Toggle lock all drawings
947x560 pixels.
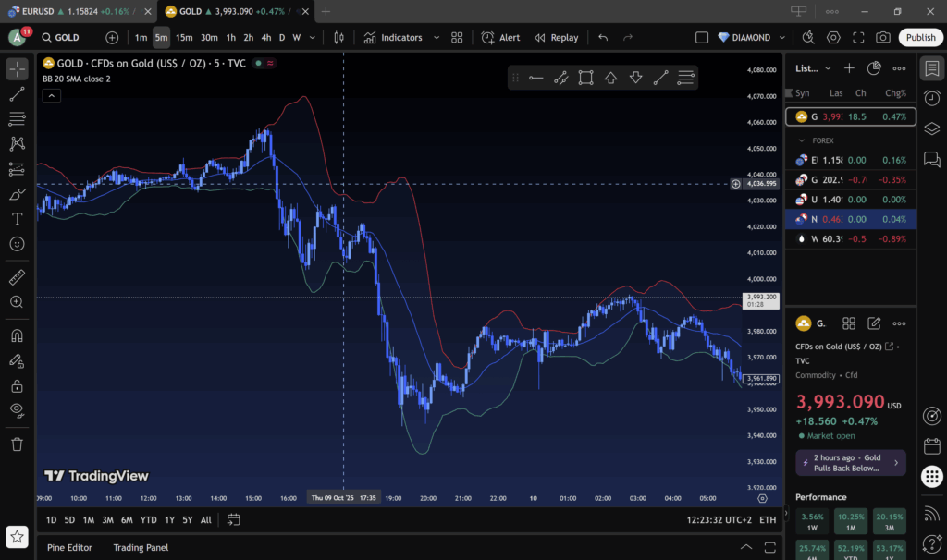pyautogui.click(x=17, y=385)
